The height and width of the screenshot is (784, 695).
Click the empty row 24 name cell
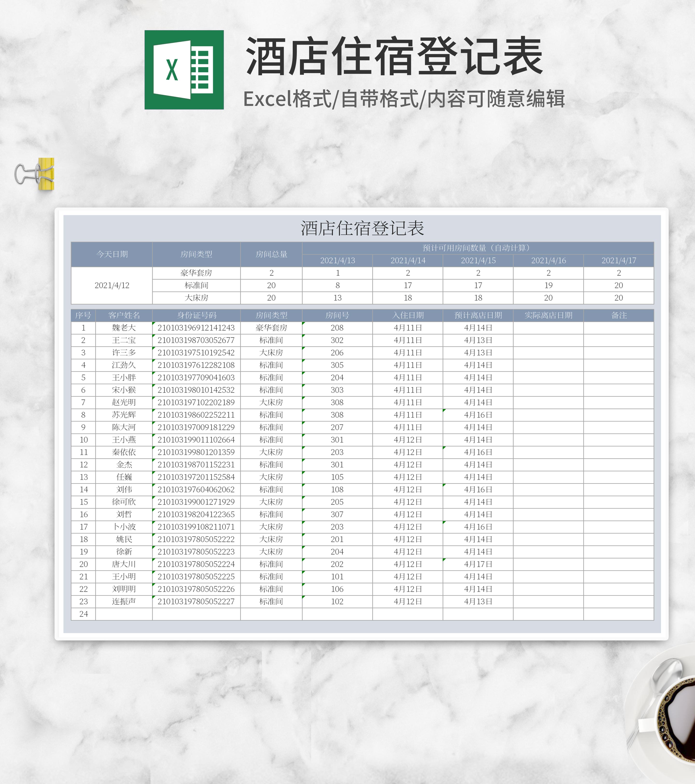click(x=124, y=614)
